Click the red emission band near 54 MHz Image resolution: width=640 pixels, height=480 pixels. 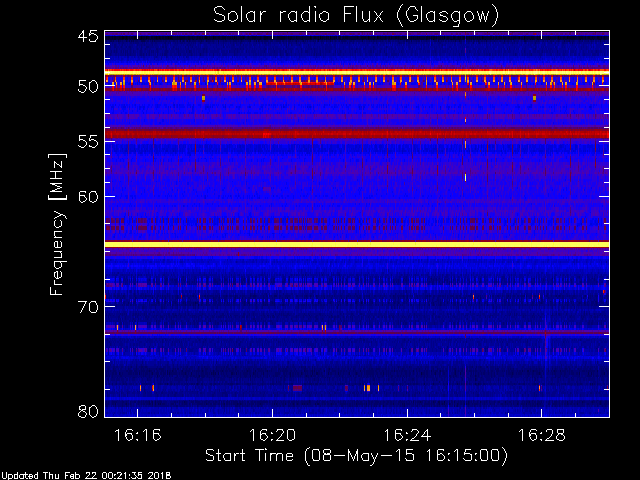[357, 133]
